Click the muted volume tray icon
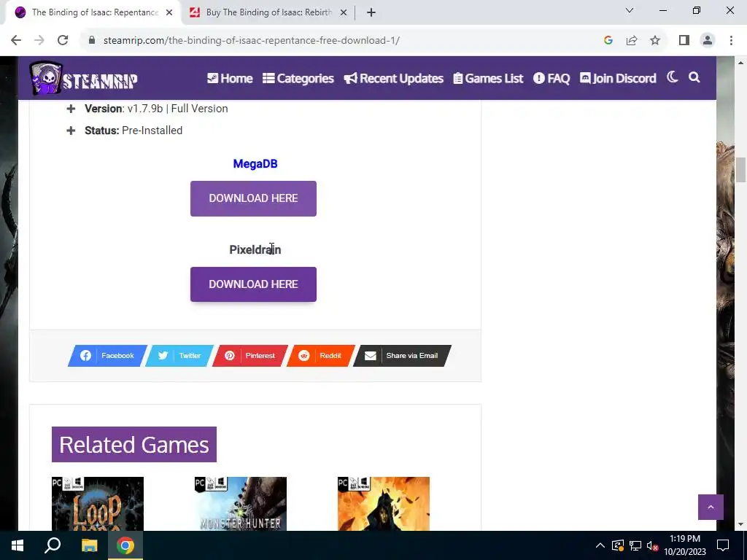747x560 pixels. 652,545
